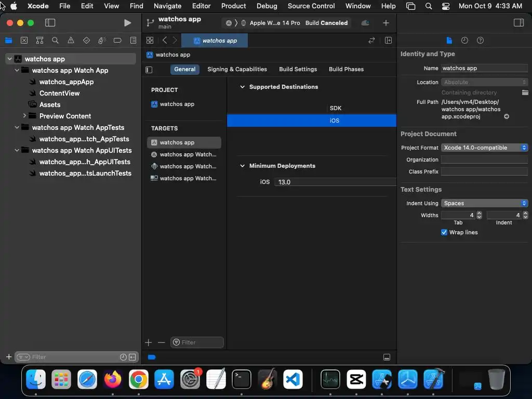Click the Class Prefix text field

[484, 171]
